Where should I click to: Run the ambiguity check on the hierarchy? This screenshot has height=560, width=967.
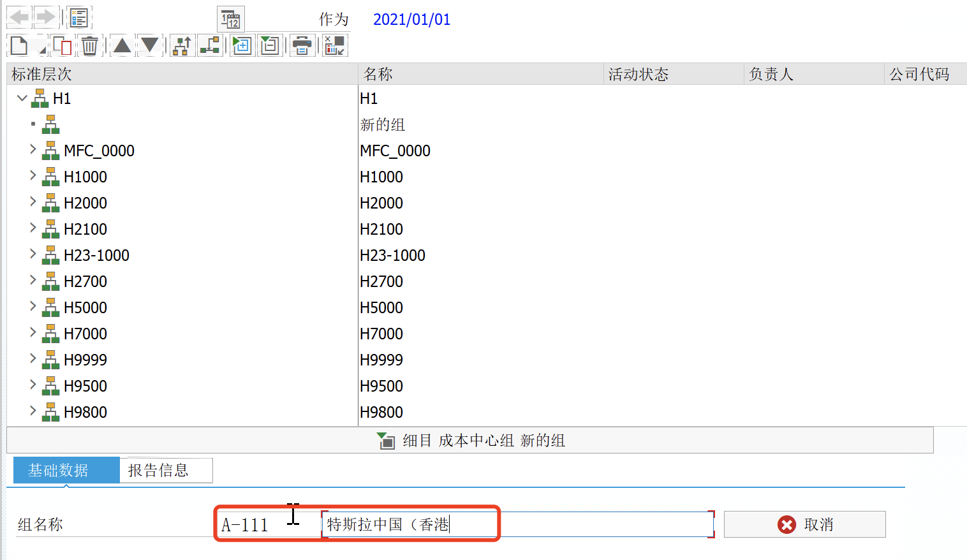tap(334, 45)
